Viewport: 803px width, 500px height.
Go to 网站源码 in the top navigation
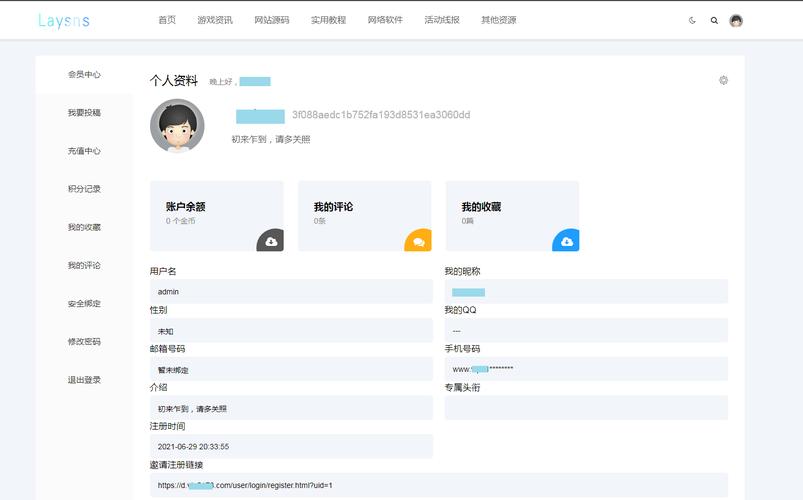(x=272, y=20)
